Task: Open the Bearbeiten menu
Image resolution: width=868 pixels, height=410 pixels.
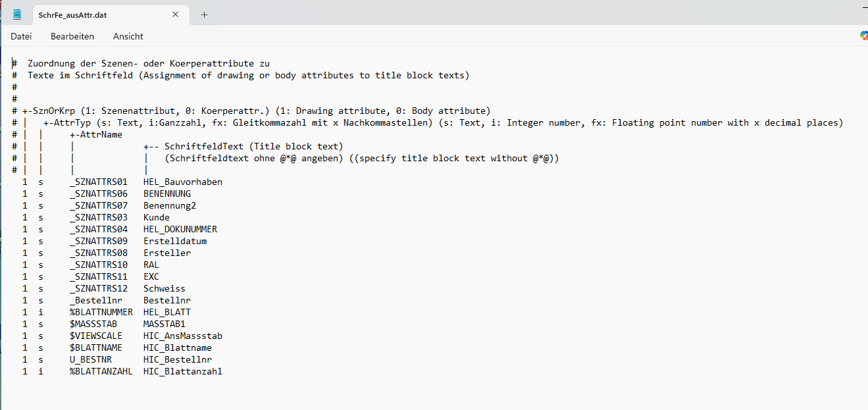Action: (x=72, y=36)
